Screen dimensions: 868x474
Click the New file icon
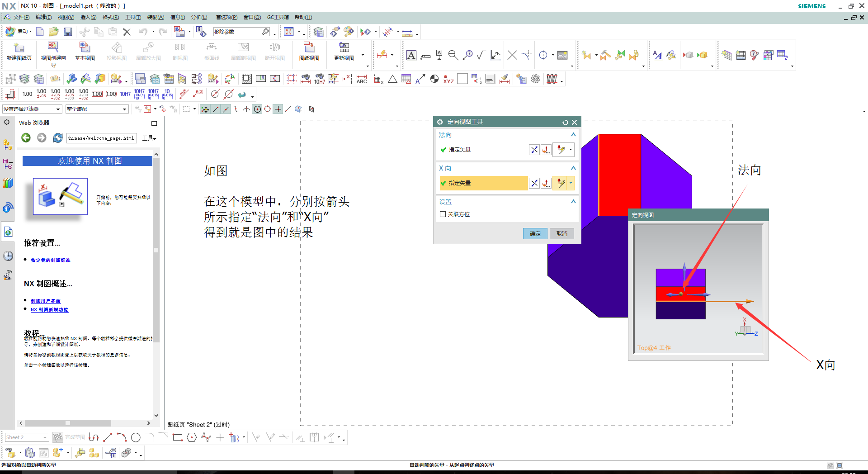40,32
